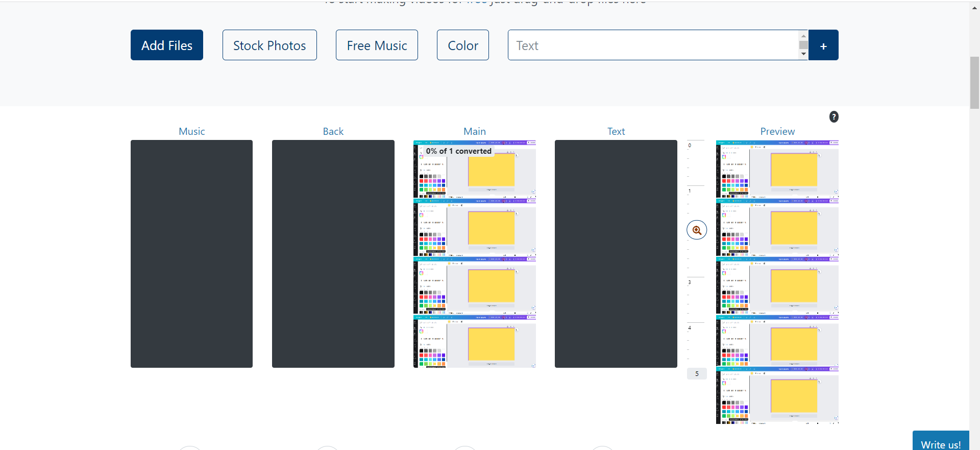This screenshot has height=450, width=980.
Task: Click the 5 second timeline marker
Action: click(x=697, y=374)
